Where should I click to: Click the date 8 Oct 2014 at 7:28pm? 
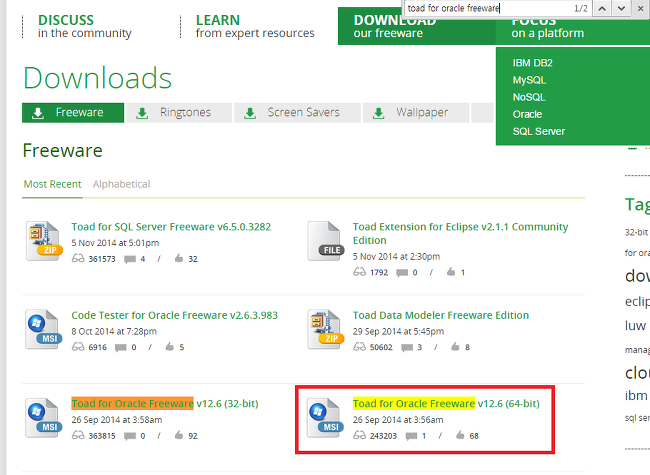tap(114, 331)
